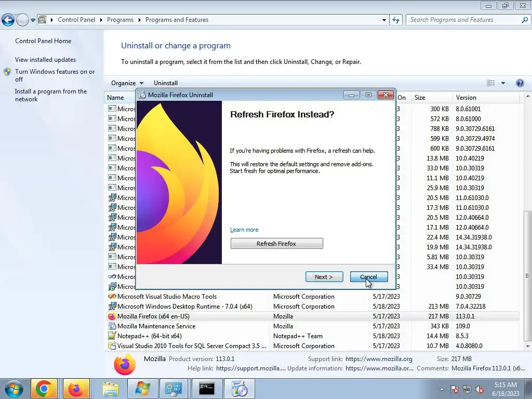Select Microsoft Windows Desktop Runtime 7.0.4 row
The image size is (532, 399).
pyautogui.click(x=312, y=307)
